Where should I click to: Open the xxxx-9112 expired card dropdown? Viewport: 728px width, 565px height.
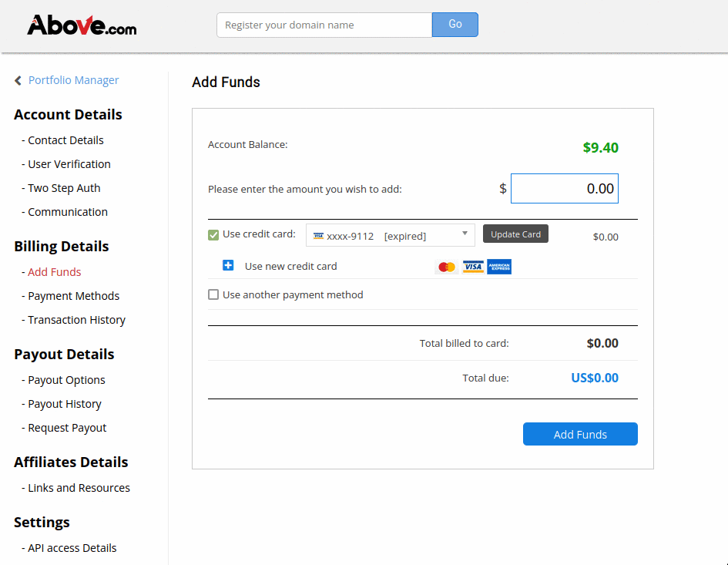coord(390,235)
